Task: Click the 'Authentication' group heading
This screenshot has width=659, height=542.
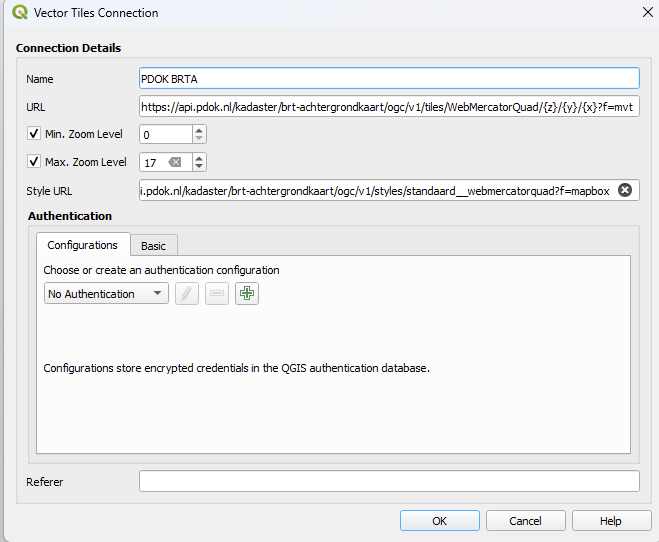Action: click(x=70, y=216)
